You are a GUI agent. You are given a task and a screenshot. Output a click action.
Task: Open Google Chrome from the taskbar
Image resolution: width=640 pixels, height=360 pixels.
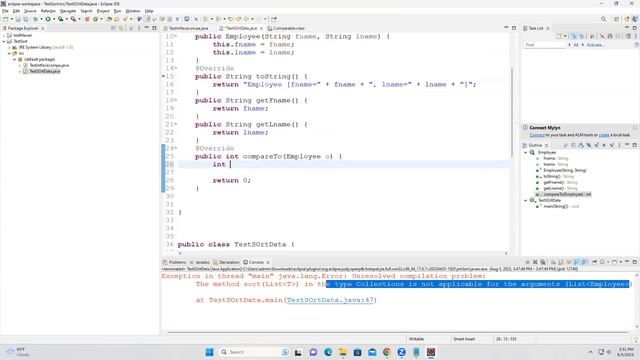387,352
